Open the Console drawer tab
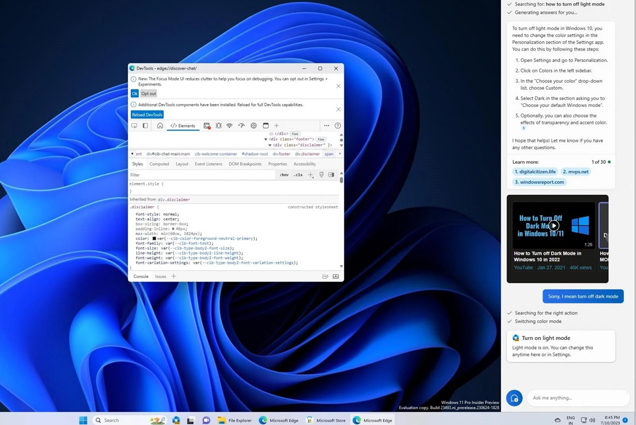Screen dimensions: 636x425 click(141, 277)
